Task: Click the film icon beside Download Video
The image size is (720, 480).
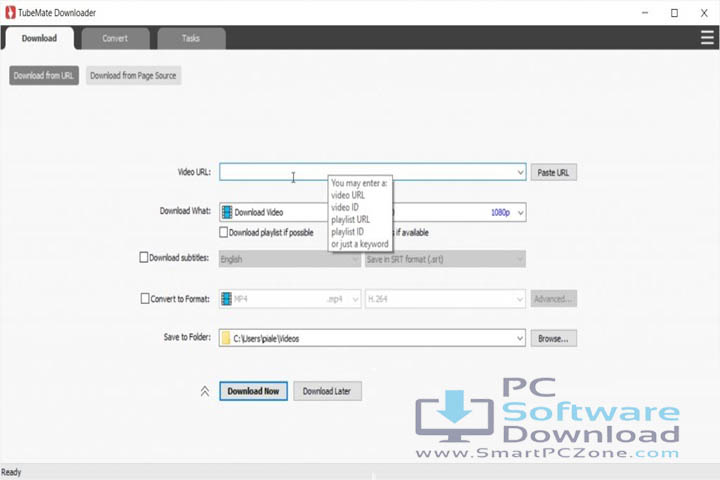Action: 227,212
